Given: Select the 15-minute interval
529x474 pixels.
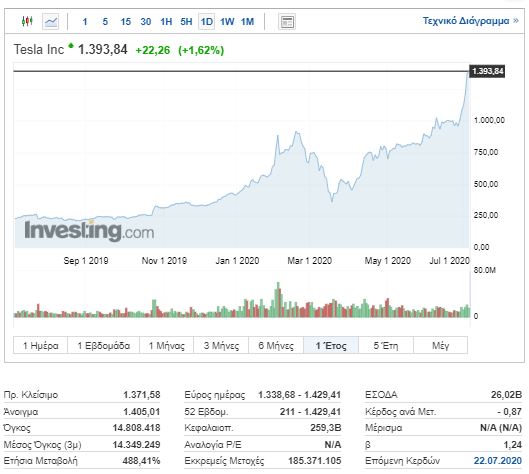Looking at the screenshot, I should (126, 22).
